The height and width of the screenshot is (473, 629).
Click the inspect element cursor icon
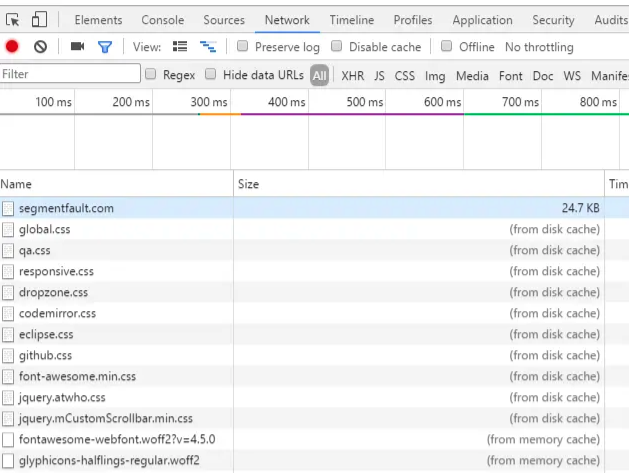tap(13, 20)
